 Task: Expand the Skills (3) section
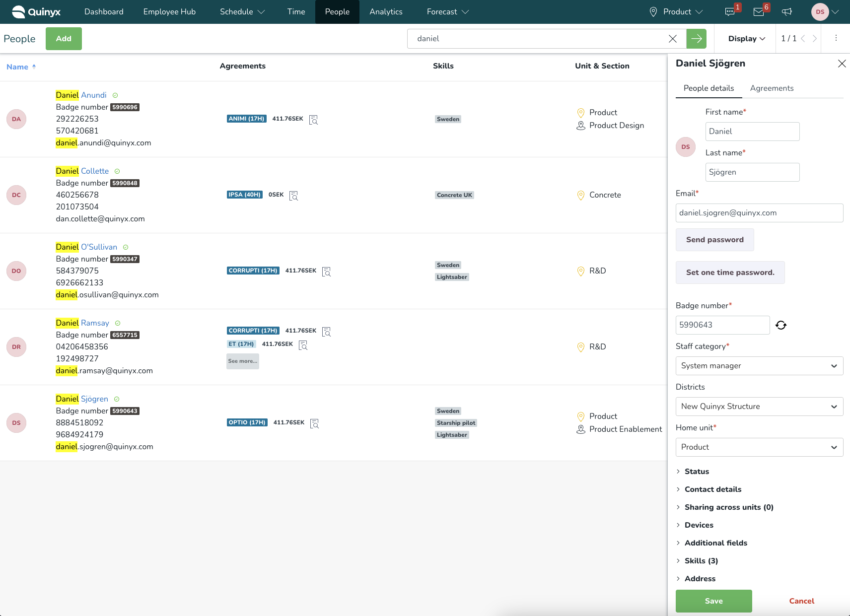coord(697,561)
